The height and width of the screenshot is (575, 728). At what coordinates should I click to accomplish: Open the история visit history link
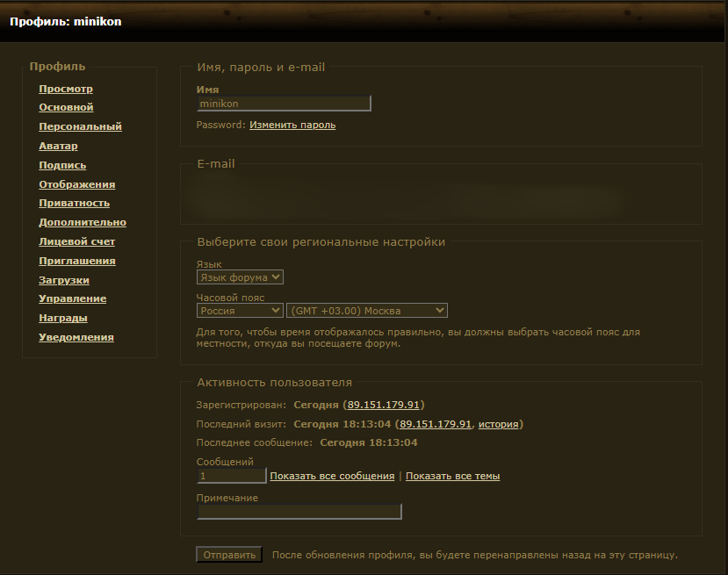(x=498, y=424)
